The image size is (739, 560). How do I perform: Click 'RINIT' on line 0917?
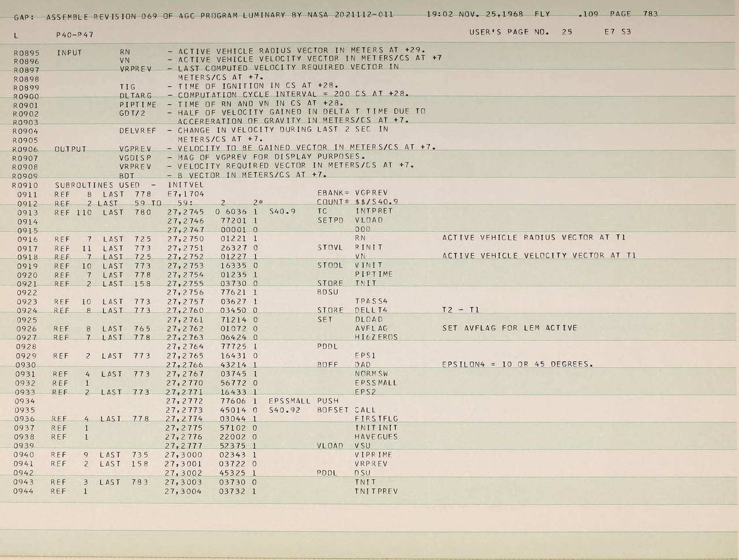[368, 247]
